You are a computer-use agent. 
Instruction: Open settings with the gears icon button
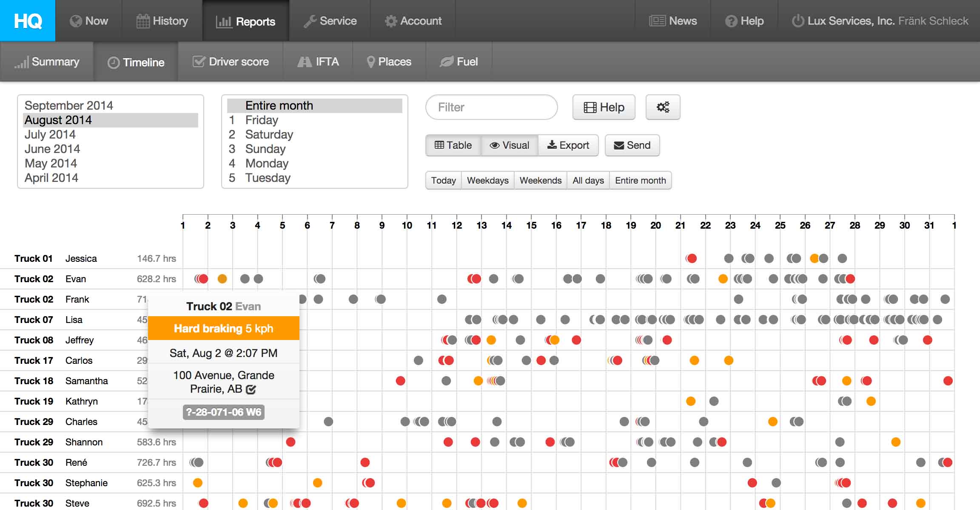click(x=663, y=107)
